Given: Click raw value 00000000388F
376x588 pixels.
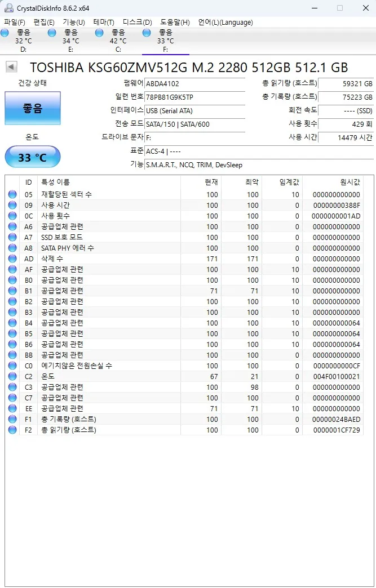Looking at the screenshot, I should (x=337, y=205).
